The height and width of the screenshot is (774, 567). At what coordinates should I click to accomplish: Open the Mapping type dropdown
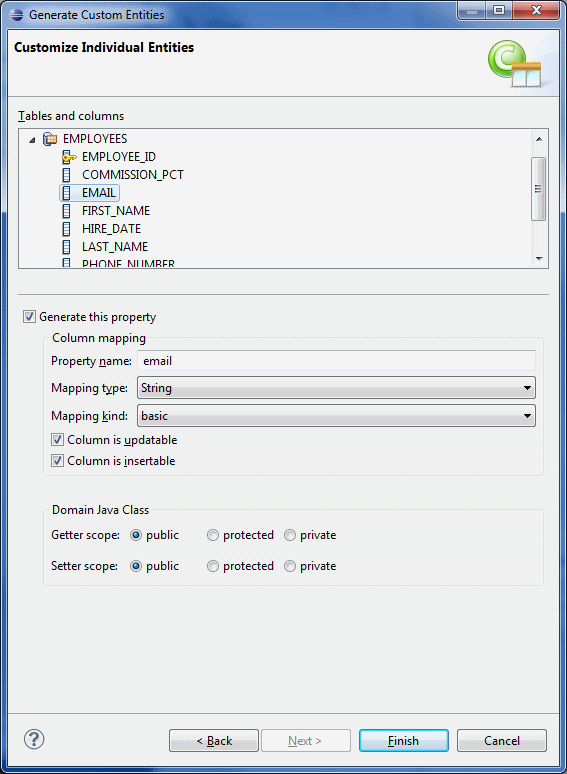tap(336, 388)
